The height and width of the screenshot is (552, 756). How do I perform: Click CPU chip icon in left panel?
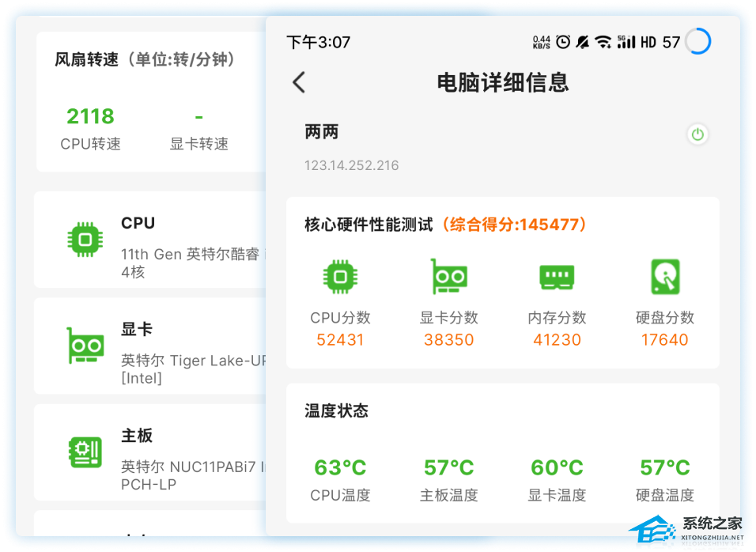point(85,240)
